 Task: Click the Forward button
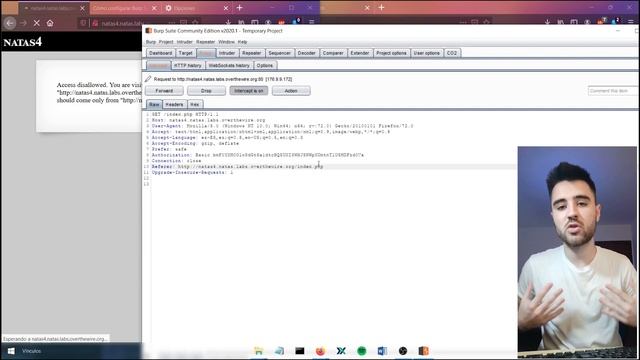point(164,91)
